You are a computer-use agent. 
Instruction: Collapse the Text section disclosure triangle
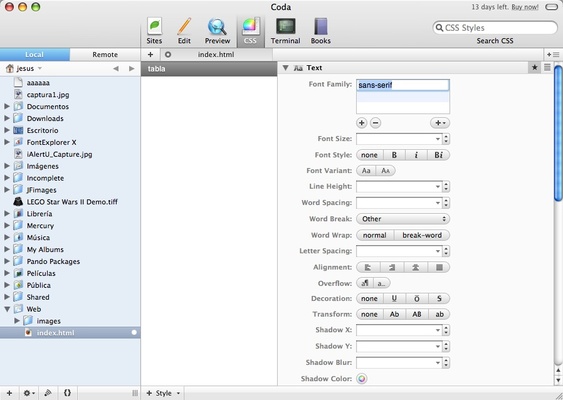[x=285, y=68]
